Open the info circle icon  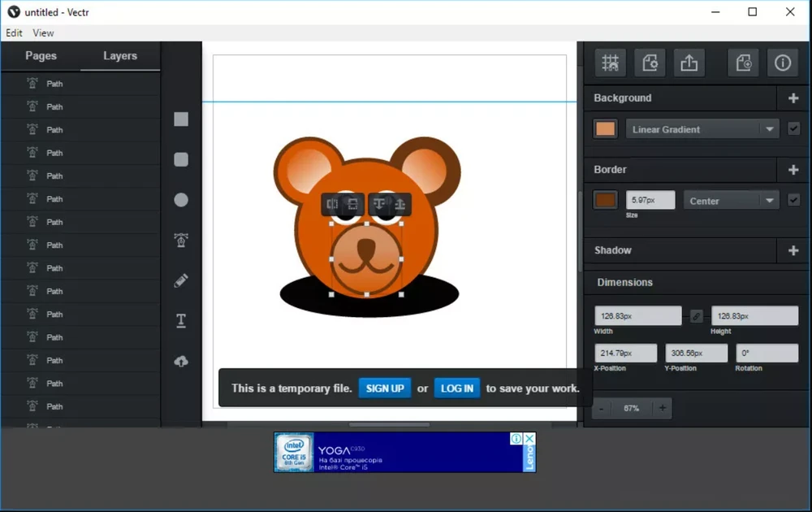coord(783,63)
